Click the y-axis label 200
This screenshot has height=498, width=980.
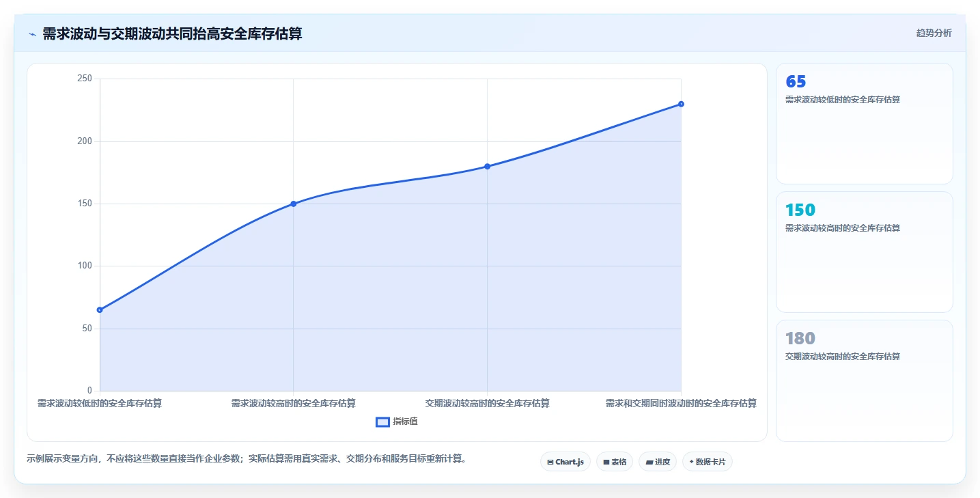pyautogui.click(x=85, y=141)
